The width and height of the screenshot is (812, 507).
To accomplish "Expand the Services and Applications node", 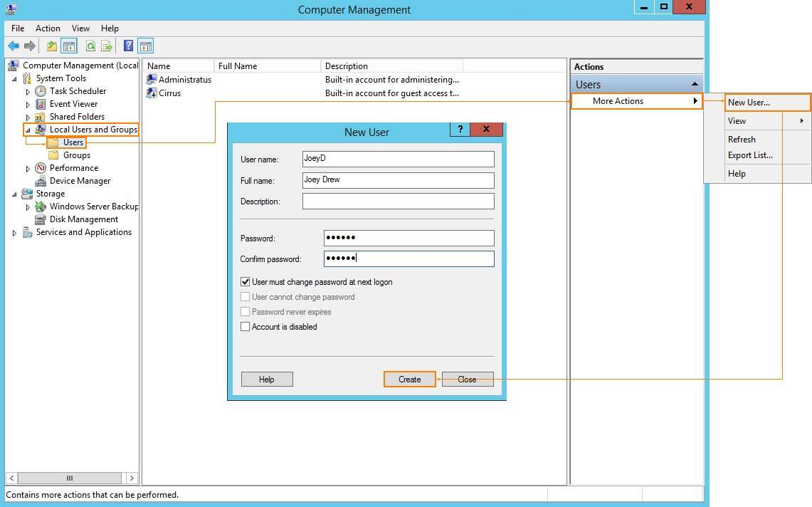I will (14, 233).
